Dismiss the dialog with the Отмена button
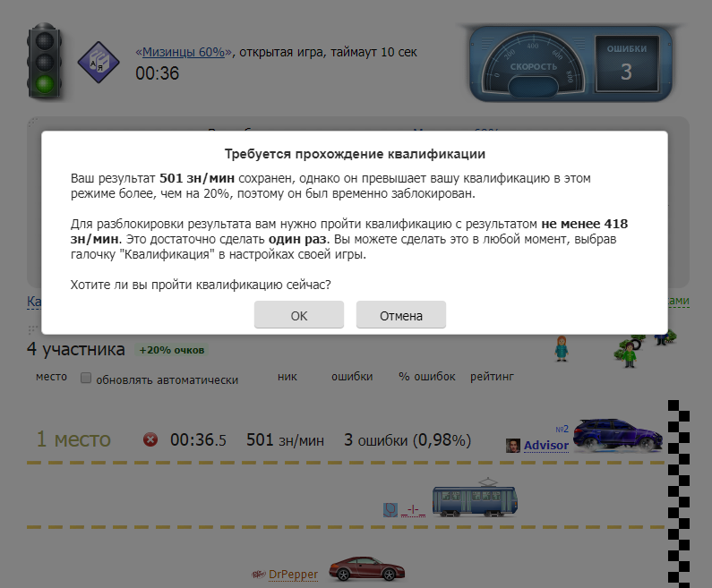Screen dimensions: 712x588 [401, 315]
